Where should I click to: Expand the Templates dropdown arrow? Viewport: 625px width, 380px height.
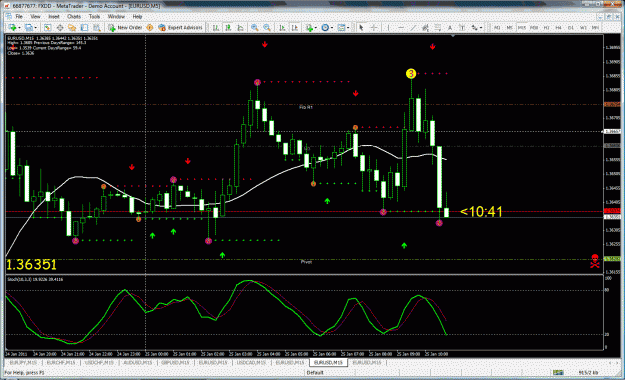point(348,28)
